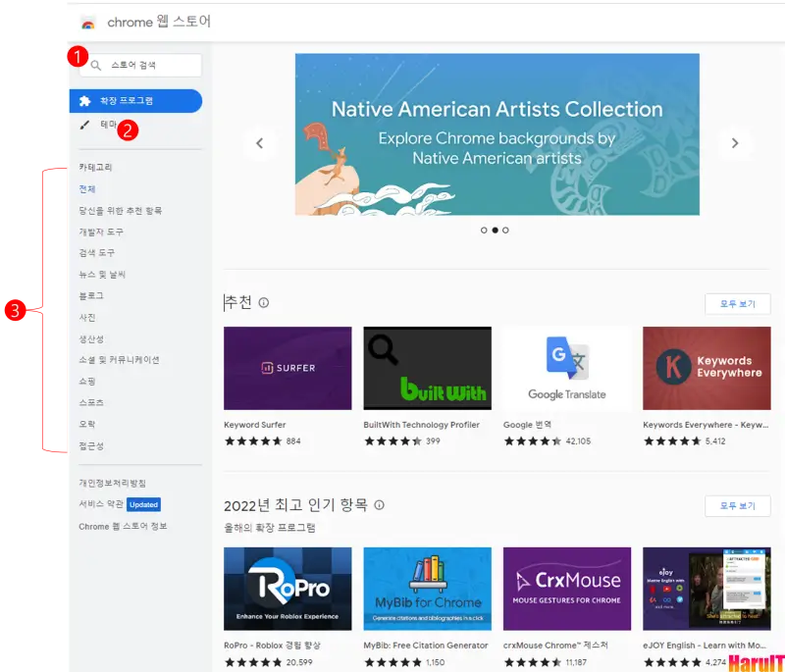This screenshot has width=785, height=672.
Task: Select the first carousel dot
Action: [x=484, y=231]
